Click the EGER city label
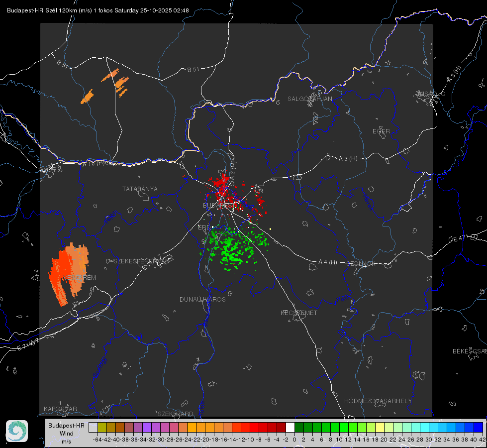 point(381,131)
